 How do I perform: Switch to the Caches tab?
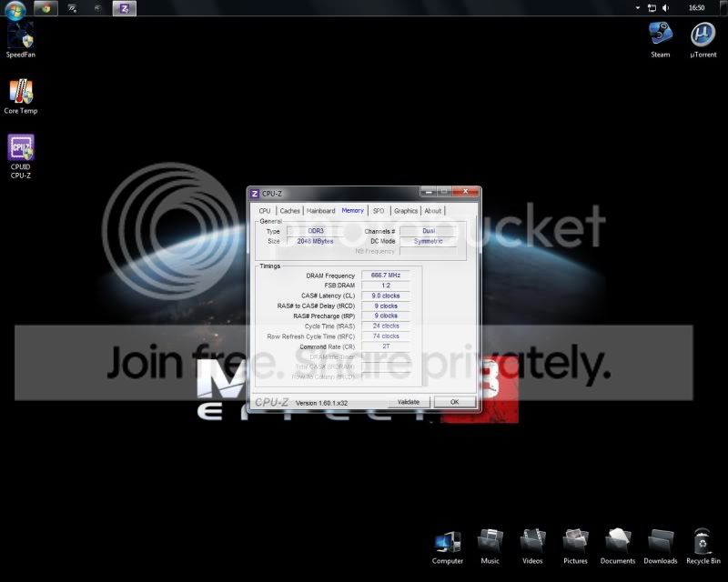[289, 211]
